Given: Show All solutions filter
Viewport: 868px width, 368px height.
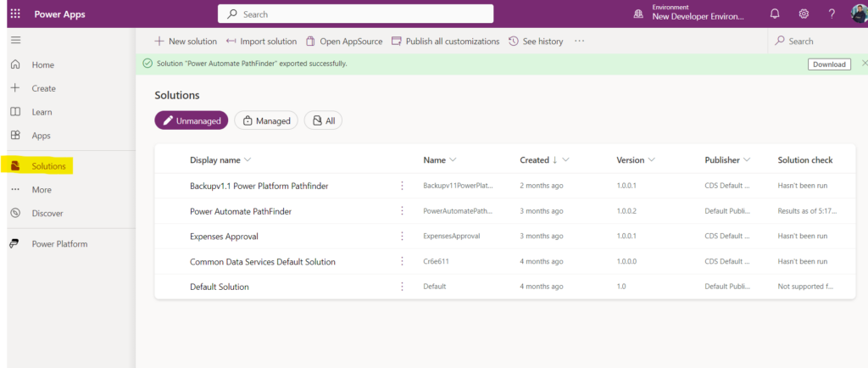Looking at the screenshot, I should [x=323, y=120].
